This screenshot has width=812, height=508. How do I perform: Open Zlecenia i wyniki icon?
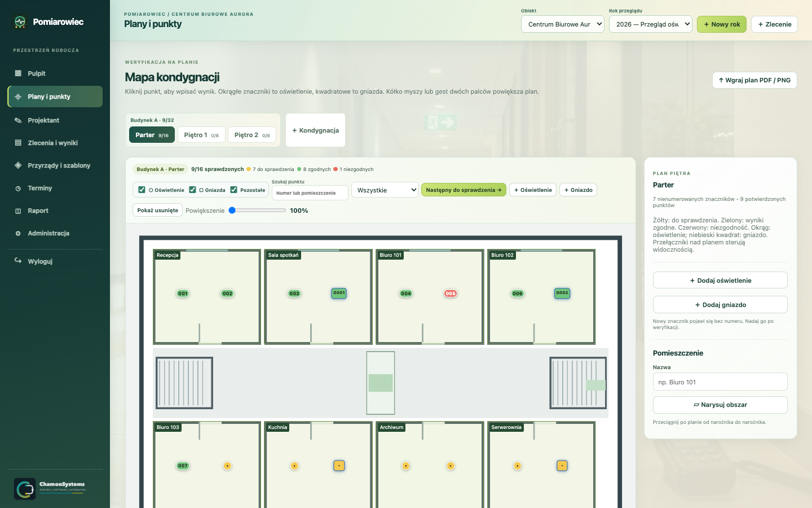click(18, 143)
